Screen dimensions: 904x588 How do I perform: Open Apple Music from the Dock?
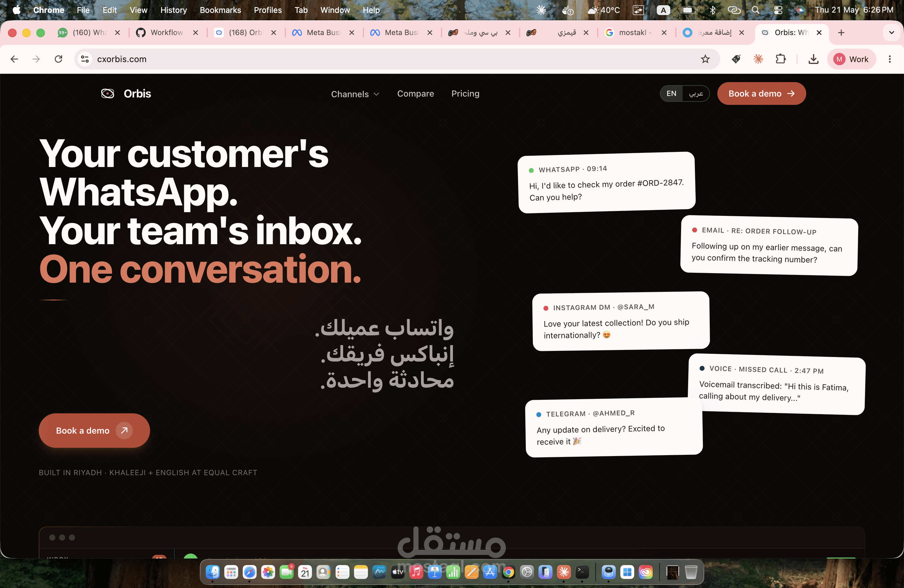click(416, 572)
